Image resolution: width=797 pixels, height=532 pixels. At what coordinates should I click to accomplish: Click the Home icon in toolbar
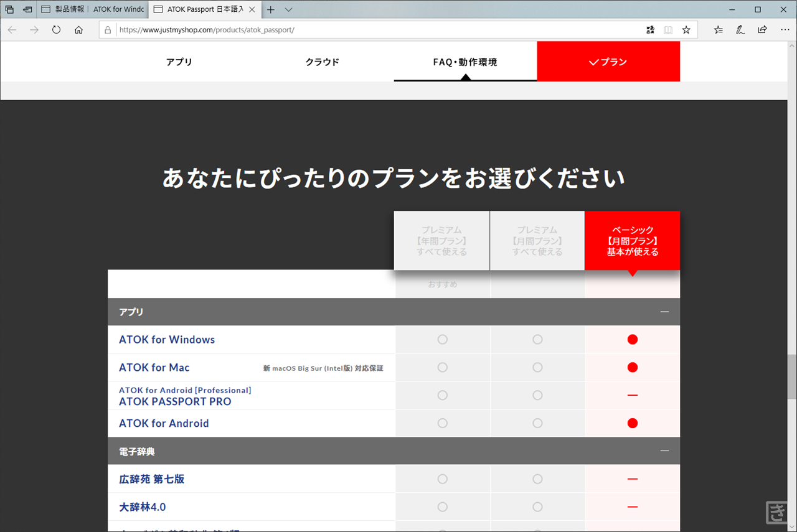tap(78, 30)
